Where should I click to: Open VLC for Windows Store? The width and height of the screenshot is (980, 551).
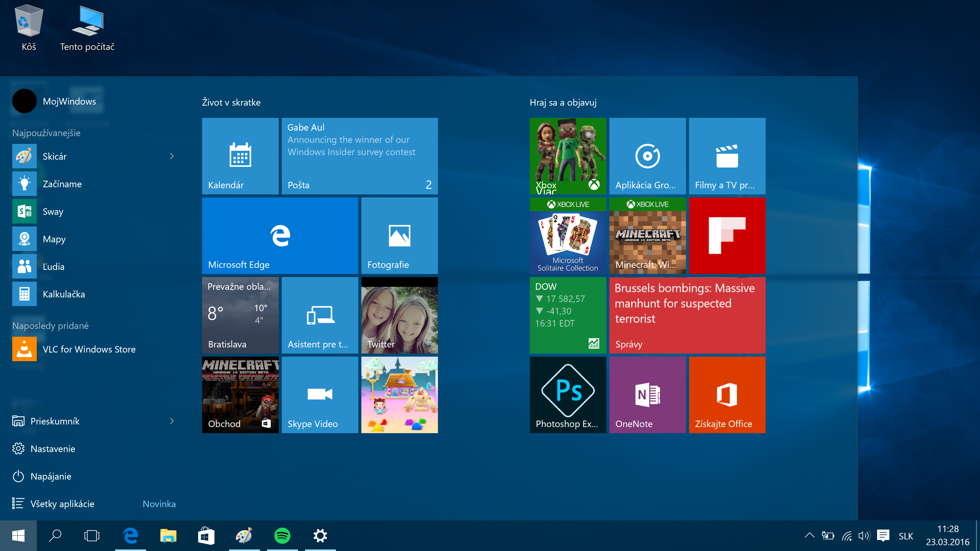[x=95, y=349]
